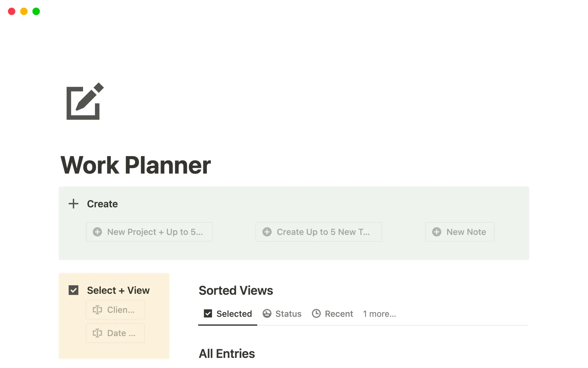This screenshot has width=588, height=368.
Task: Click the progress icon next to Status
Action: pyautogui.click(x=267, y=313)
